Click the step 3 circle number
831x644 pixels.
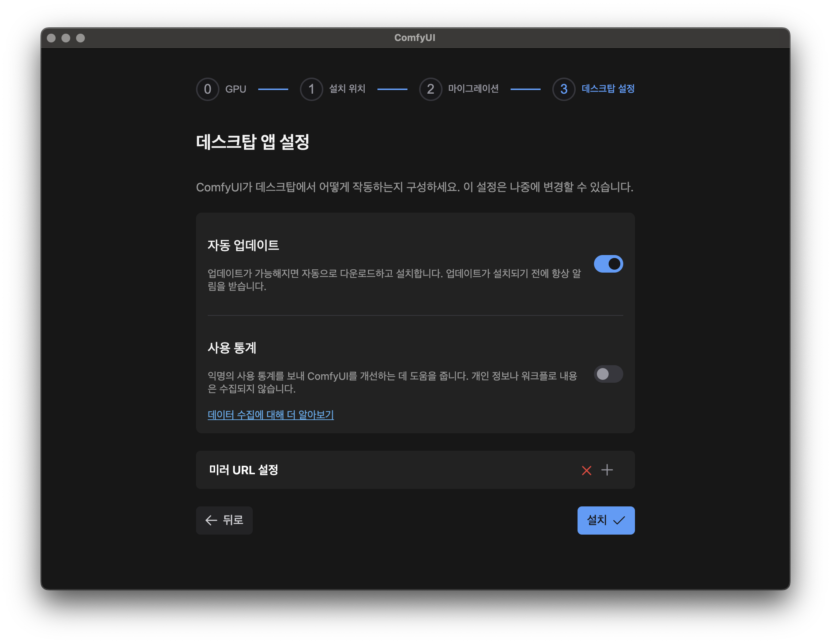pyautogui.click(x=564, y=89)
